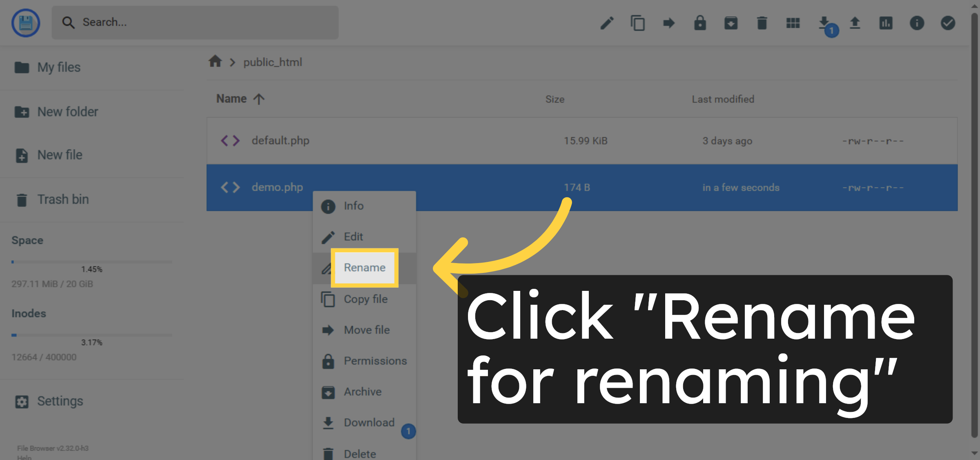The height and width of the screenshot is (460, 980).
Task: Select Rename in the context menu
Action: coord(364,268)
